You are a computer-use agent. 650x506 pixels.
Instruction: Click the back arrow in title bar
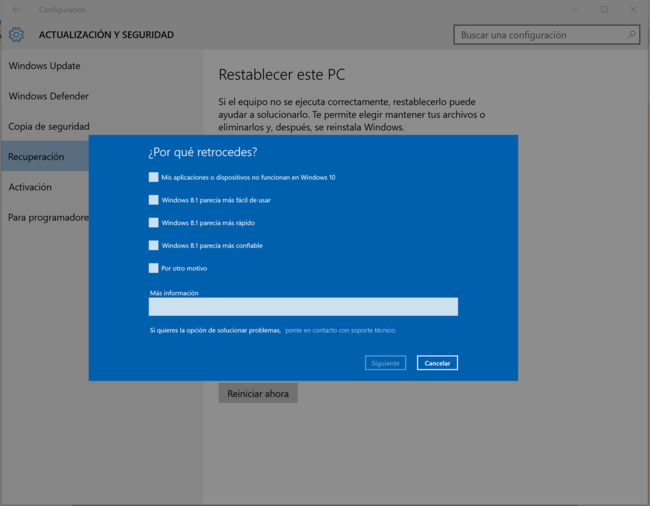[x=15, y=10]
